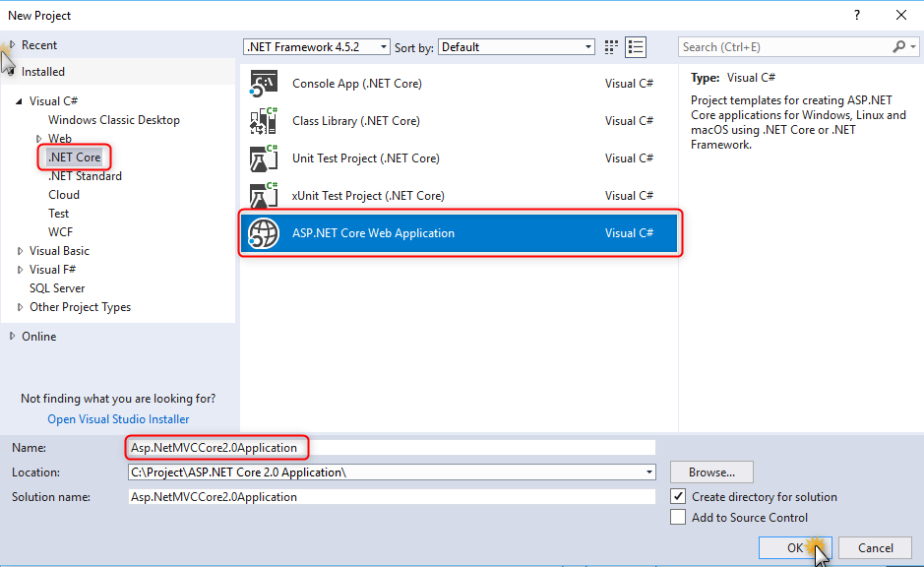Confirm project creation with OK
This screenshot has width=924, height=567.
click(x=795, y=547)
